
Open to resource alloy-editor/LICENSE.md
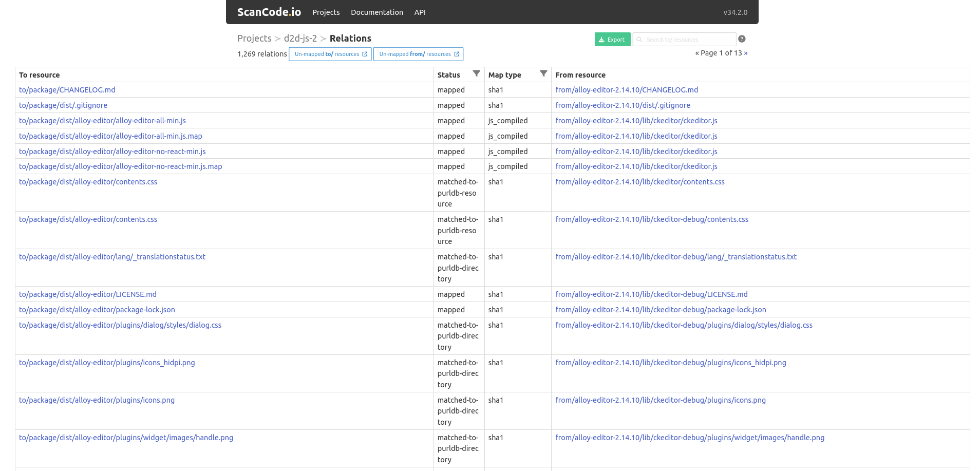click(88, 294)
